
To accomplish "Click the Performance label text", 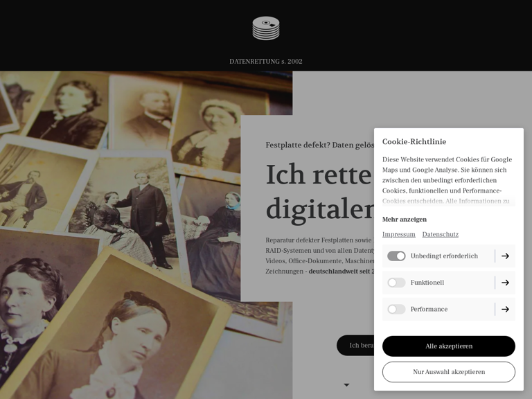I will coord(429,309).
